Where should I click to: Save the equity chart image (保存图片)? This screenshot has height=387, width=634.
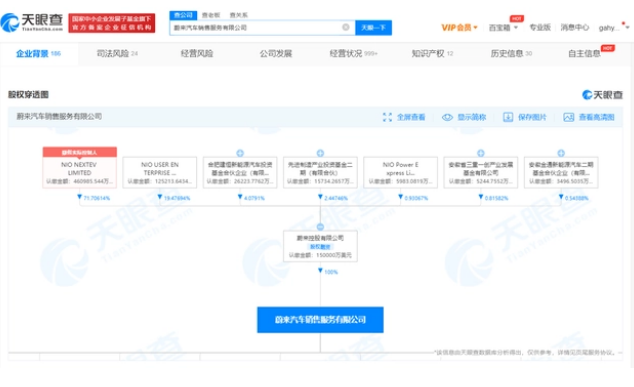pyautogui.click(x=524, y=117)
